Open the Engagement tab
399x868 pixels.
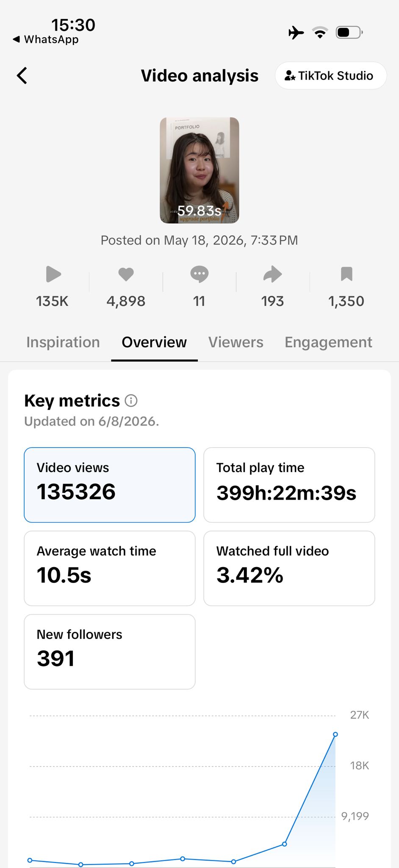[x=328, y=342]
